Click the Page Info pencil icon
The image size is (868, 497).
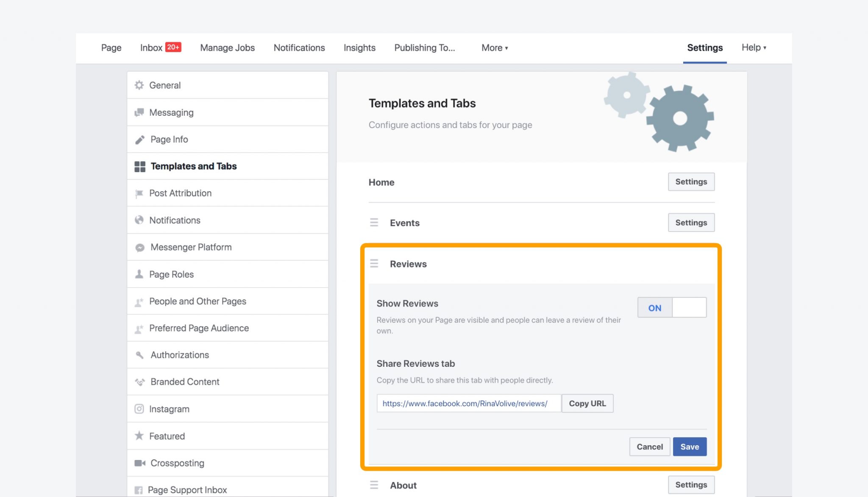[139, 139]
